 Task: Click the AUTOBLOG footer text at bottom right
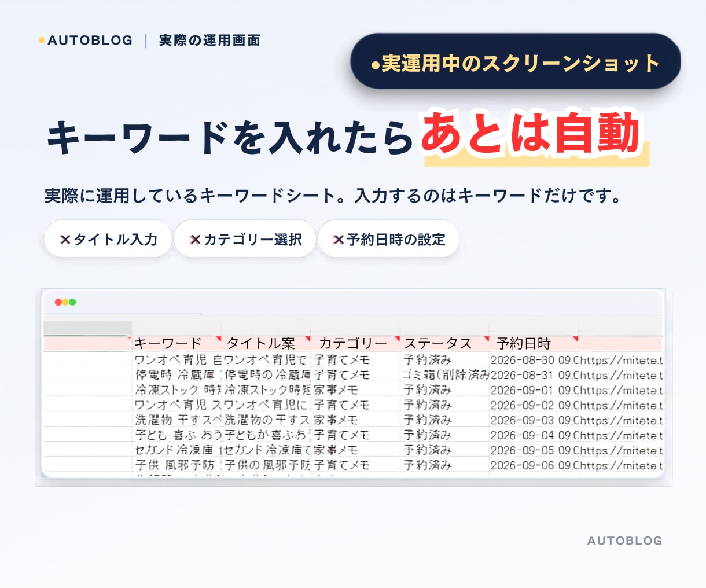click(x=624, y=541)
